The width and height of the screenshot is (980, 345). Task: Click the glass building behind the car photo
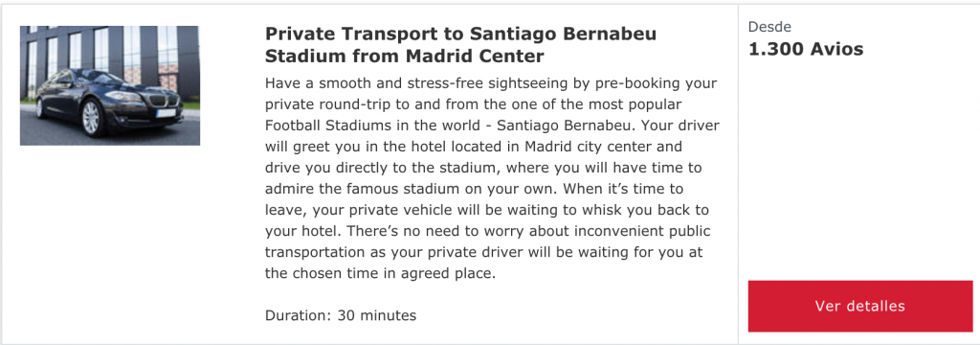point(110,47)
